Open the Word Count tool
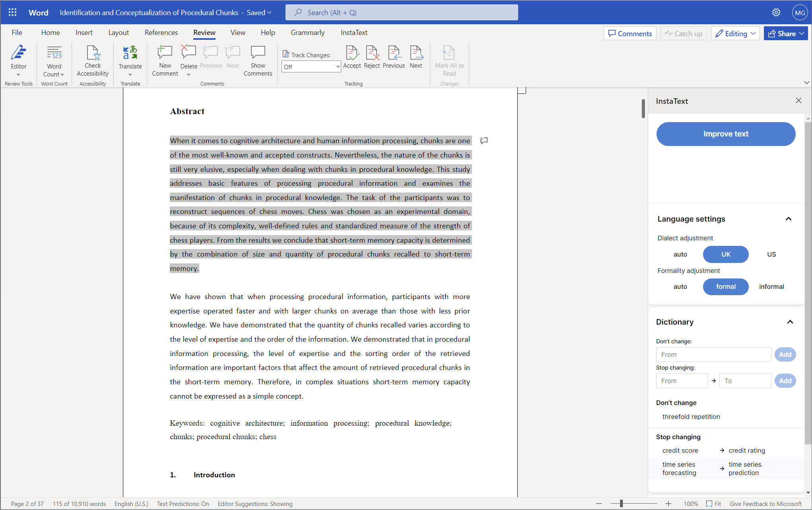Viewport: 812px width, 510px height. pyautogui.click(x=54, y=60)
